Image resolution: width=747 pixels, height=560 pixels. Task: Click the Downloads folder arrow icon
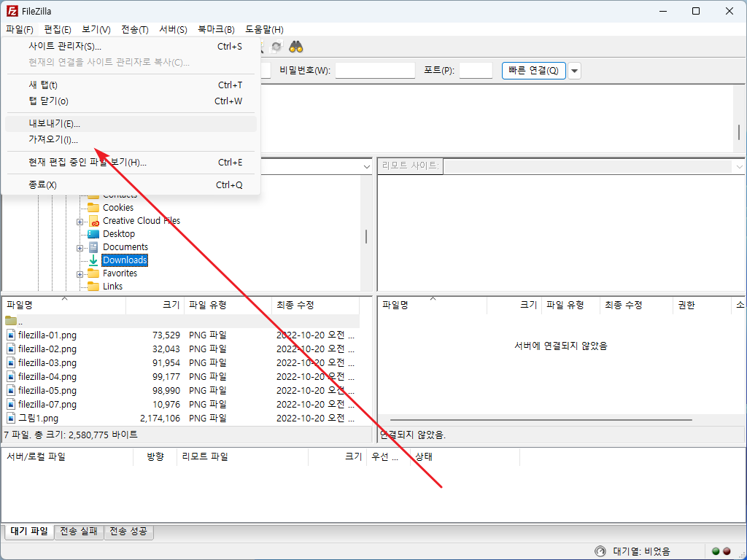point(93,260)
